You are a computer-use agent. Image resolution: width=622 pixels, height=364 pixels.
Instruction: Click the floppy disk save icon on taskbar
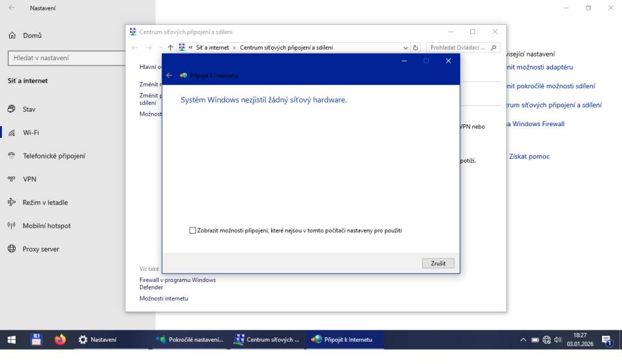click(x=36, y=340)
